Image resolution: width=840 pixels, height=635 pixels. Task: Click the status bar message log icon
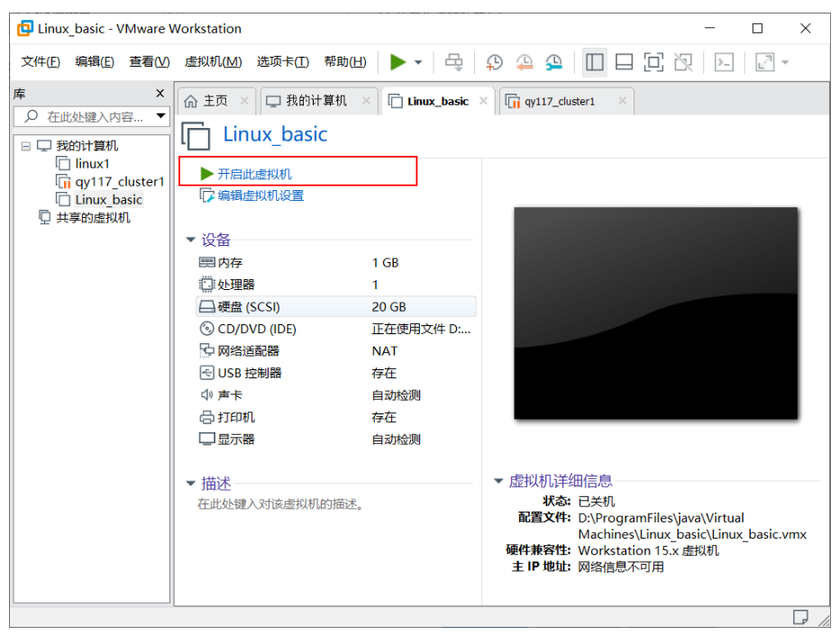pos(800,617)
